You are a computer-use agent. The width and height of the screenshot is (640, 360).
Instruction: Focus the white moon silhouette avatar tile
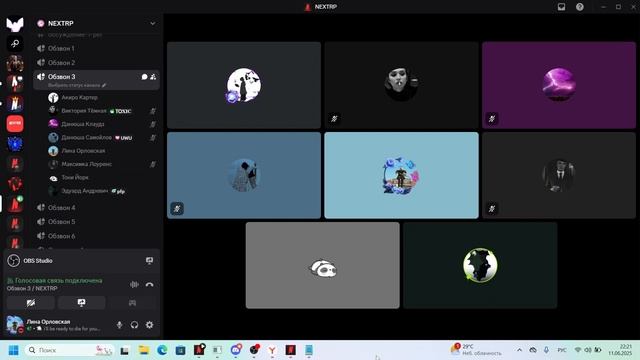[244, 85]
